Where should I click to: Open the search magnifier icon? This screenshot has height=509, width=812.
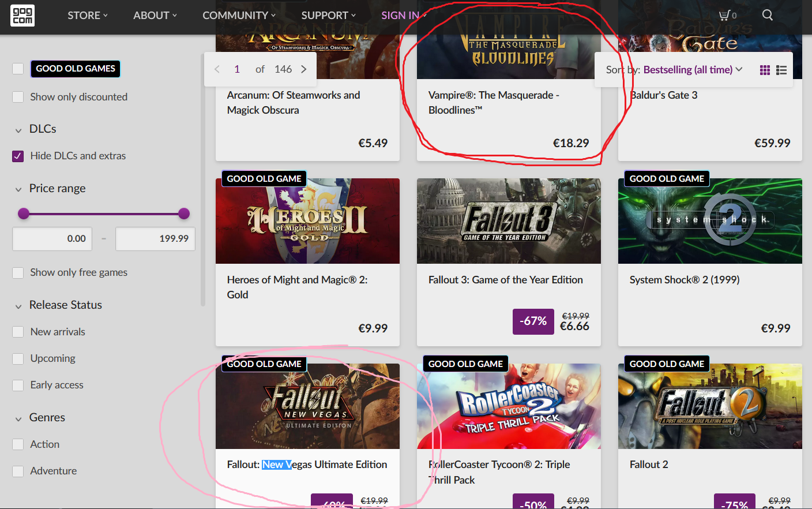pyautogui.click(x=768, y=15)
